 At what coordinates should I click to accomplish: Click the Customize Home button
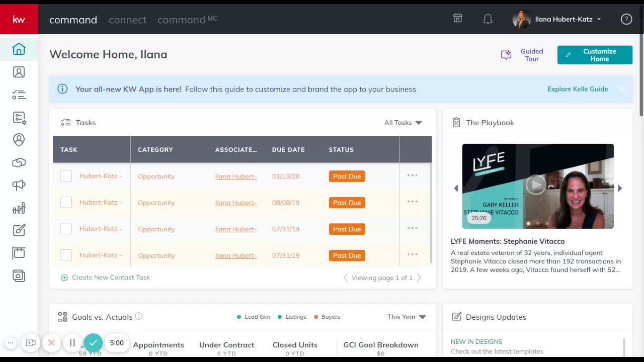[x=595, y=55]
